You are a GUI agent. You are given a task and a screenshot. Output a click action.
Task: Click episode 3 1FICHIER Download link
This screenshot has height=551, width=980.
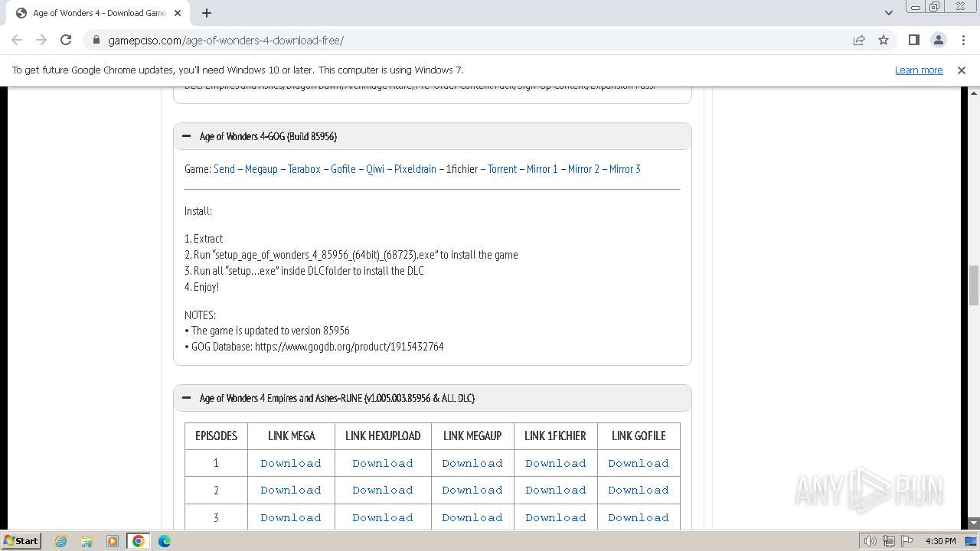(x=556, y=517)
